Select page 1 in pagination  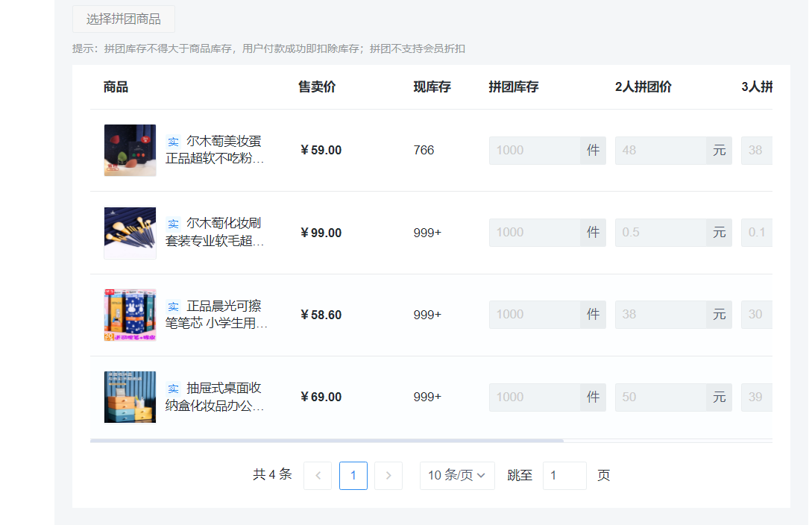(353, 475)
